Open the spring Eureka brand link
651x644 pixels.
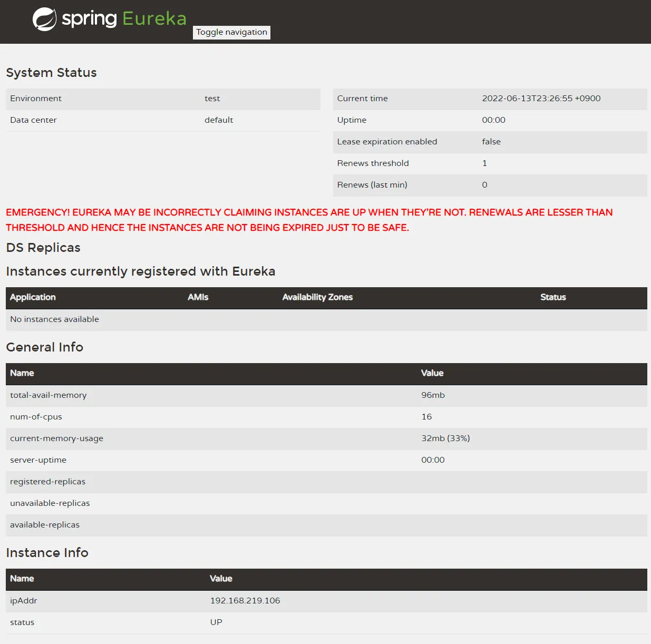point(110,19)
